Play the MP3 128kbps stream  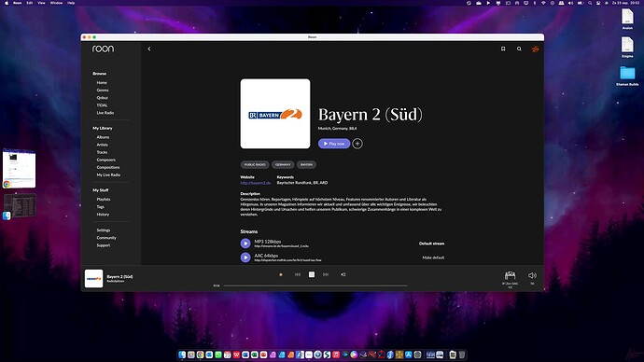click(245, 244)
